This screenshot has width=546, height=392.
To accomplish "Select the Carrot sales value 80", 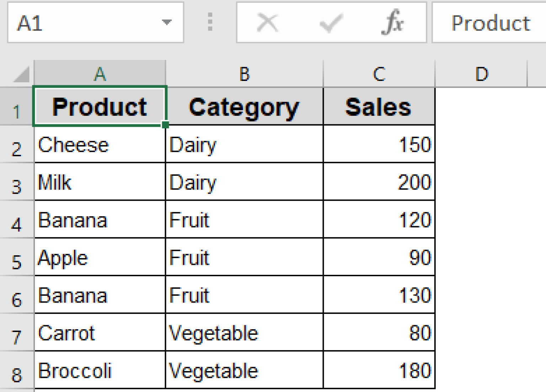I will (379, 333).
